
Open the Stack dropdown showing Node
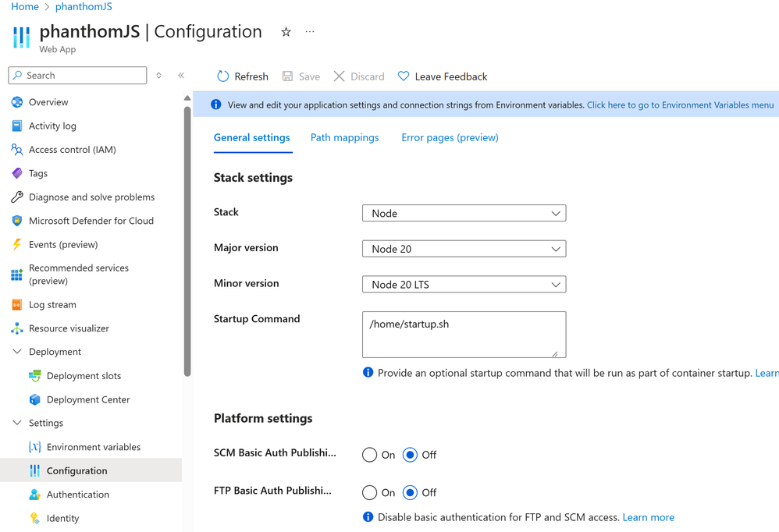[464, 213]
